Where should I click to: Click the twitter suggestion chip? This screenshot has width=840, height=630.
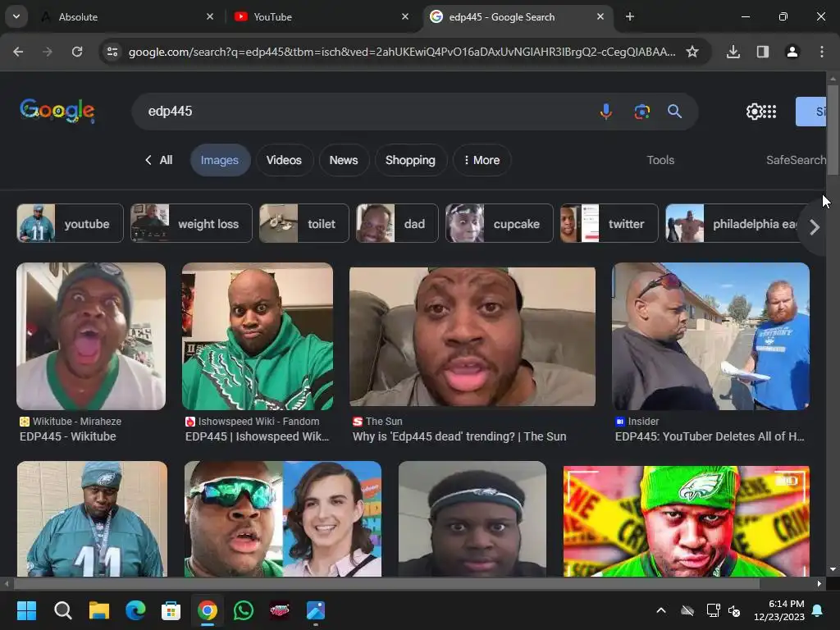click(609, 223)
